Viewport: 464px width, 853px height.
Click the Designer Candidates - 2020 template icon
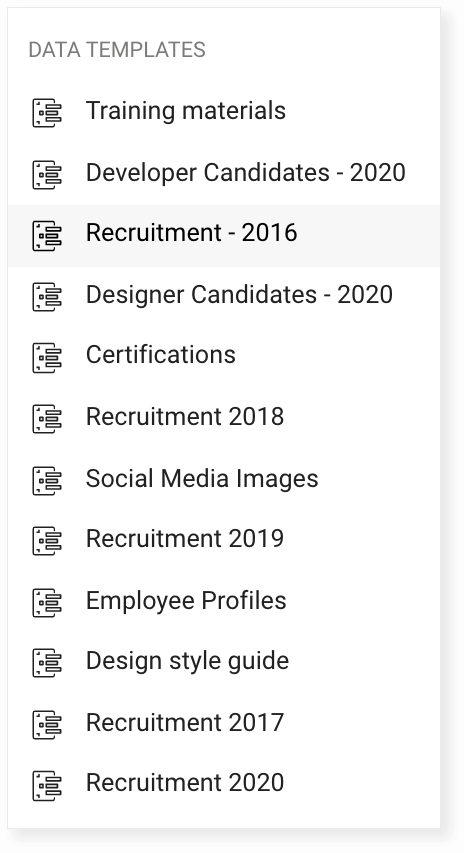coord(47,296)
